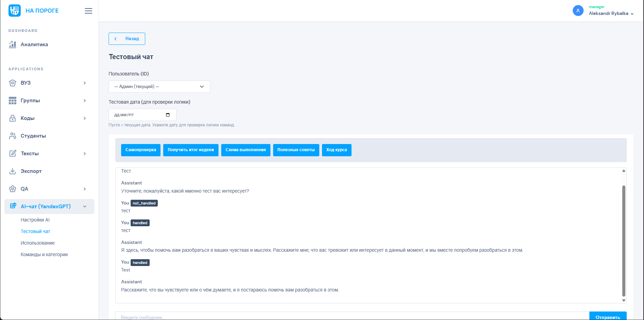Run the Самопроверка command

(141, 150)
